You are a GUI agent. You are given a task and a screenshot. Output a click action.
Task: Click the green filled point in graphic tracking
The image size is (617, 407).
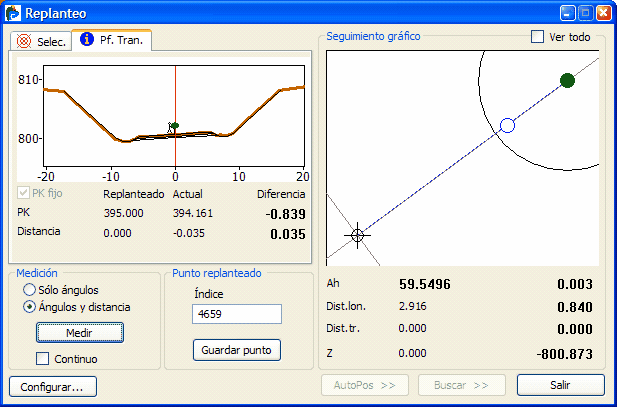pyautogui.click(x=567, y=80)
